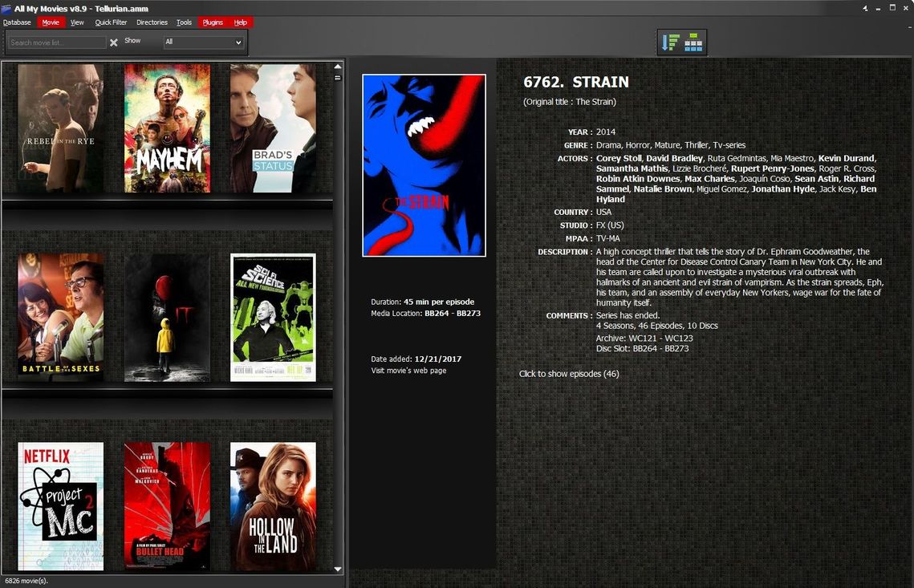Click the title 6762. STRAIN

pyautogui.click(x=576, y=82)
